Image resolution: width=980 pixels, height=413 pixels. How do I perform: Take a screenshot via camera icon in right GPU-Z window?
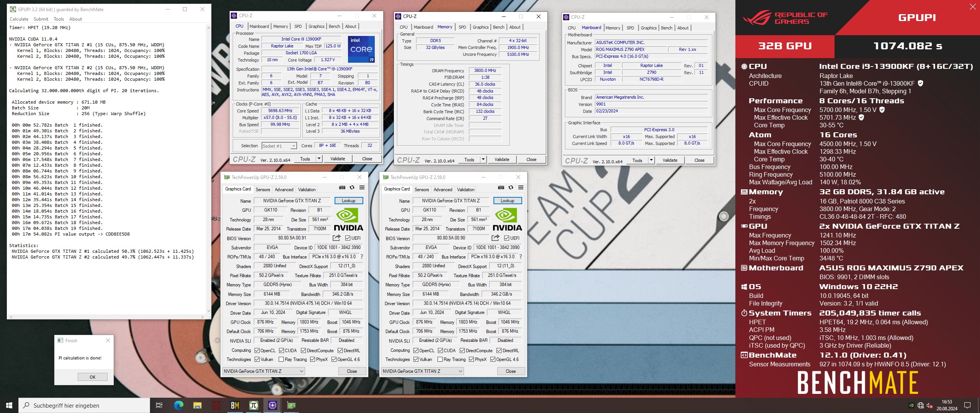(x=501, y=187)
